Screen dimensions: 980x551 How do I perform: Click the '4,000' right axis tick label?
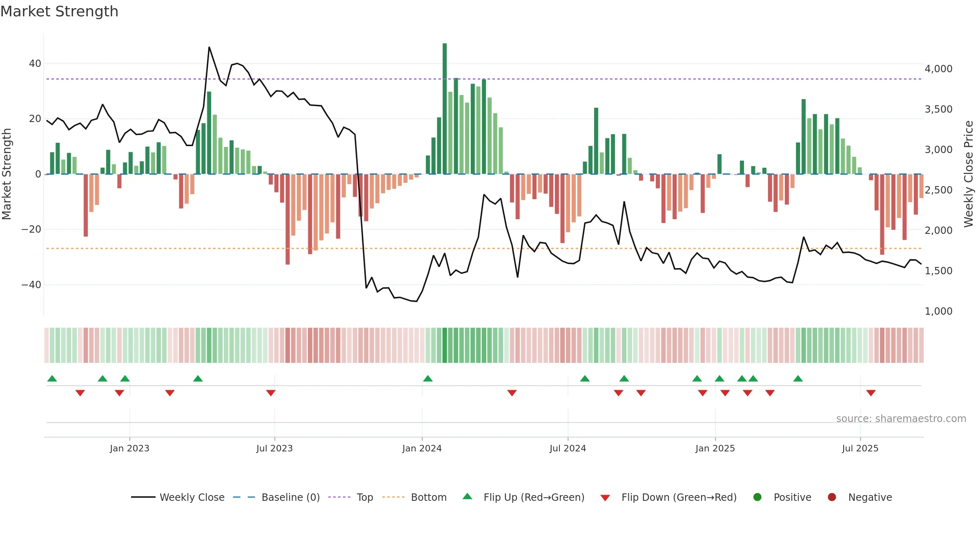938,69
